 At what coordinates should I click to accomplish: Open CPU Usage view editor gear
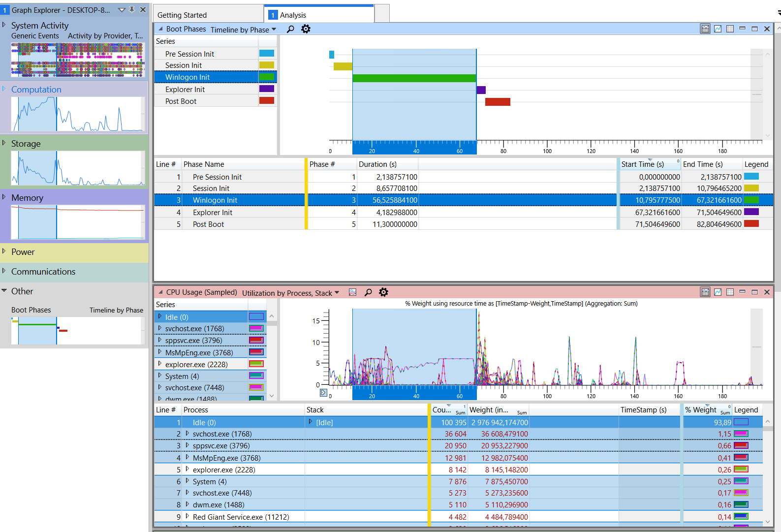point(383,292)
